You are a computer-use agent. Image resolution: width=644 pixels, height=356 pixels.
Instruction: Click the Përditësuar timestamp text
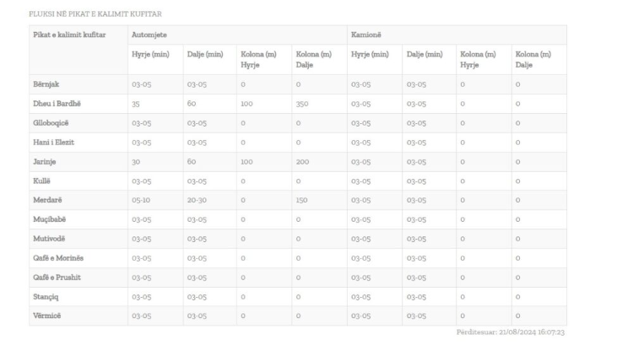(x=510, y=332)
